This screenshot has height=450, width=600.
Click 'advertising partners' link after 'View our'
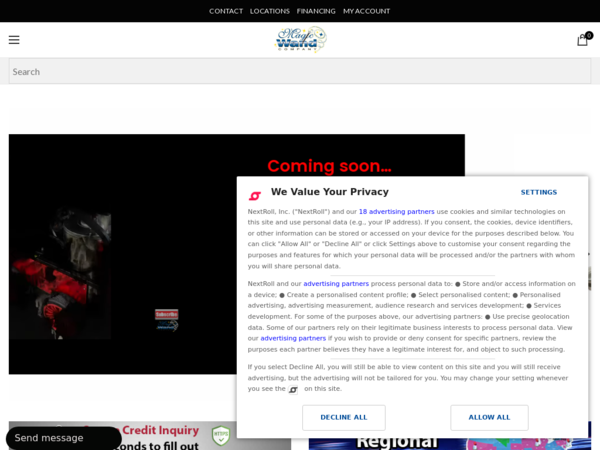(293, 338)
